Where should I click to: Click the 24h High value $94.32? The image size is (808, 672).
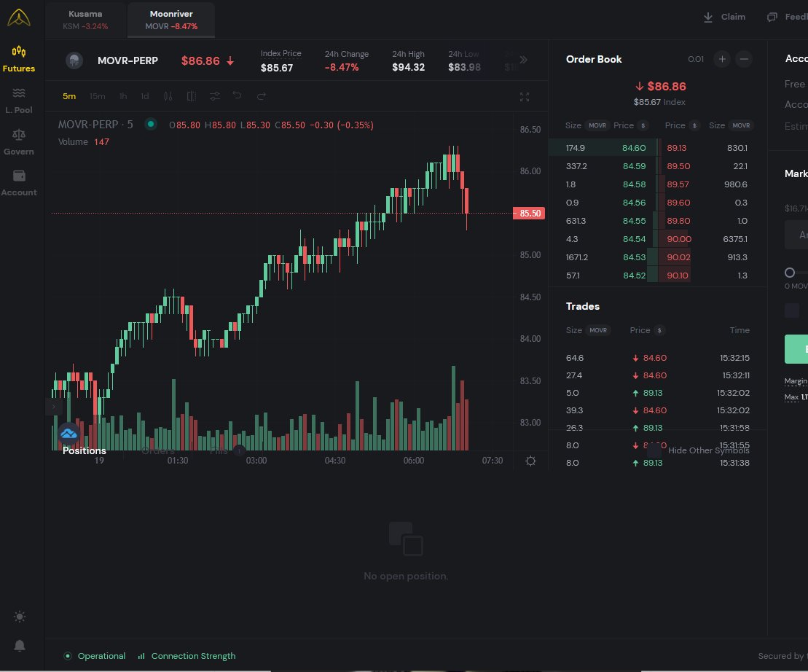point(408,67)
